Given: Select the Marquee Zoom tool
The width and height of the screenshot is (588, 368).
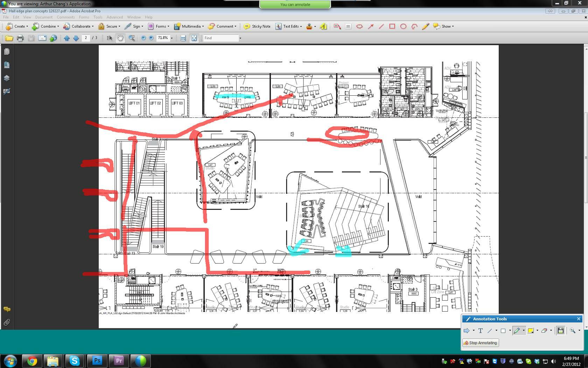Looking at the screenshot, I should [132, 38].
